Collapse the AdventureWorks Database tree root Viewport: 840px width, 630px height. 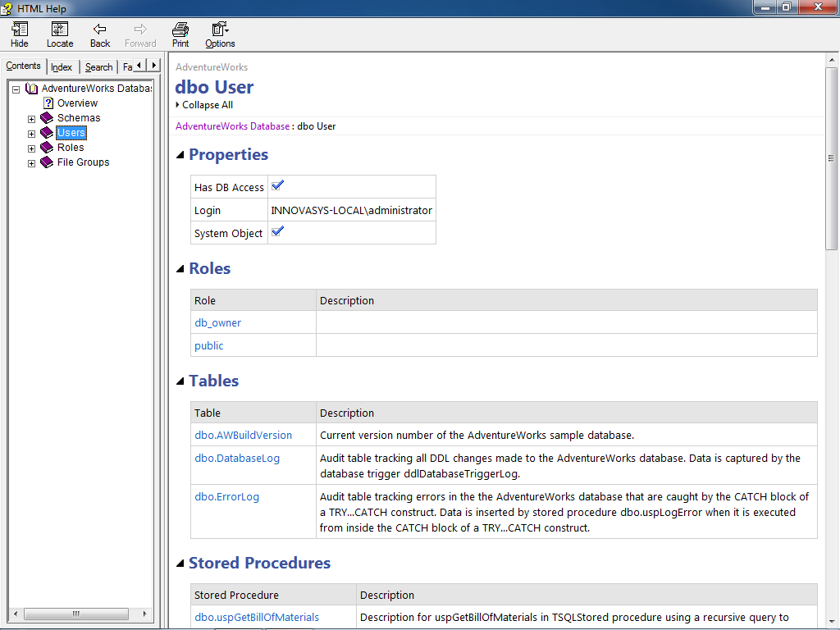pos(16,89)
